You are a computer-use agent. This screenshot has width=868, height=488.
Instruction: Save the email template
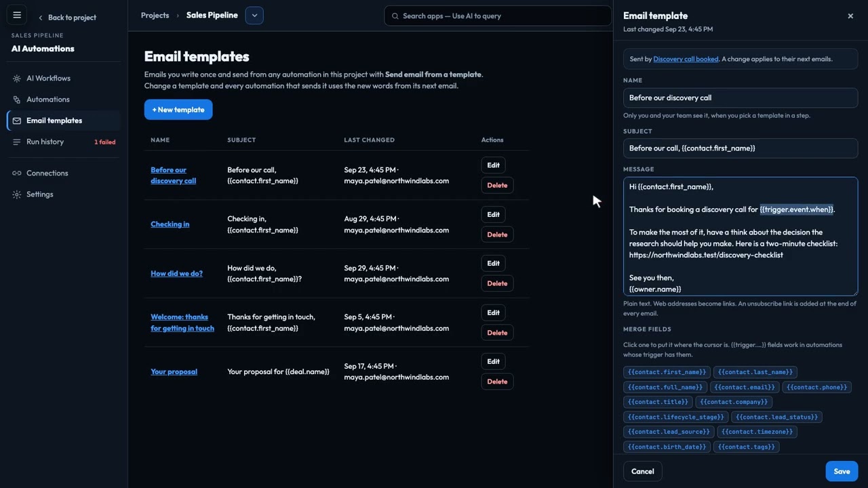[x=842, y=472]
